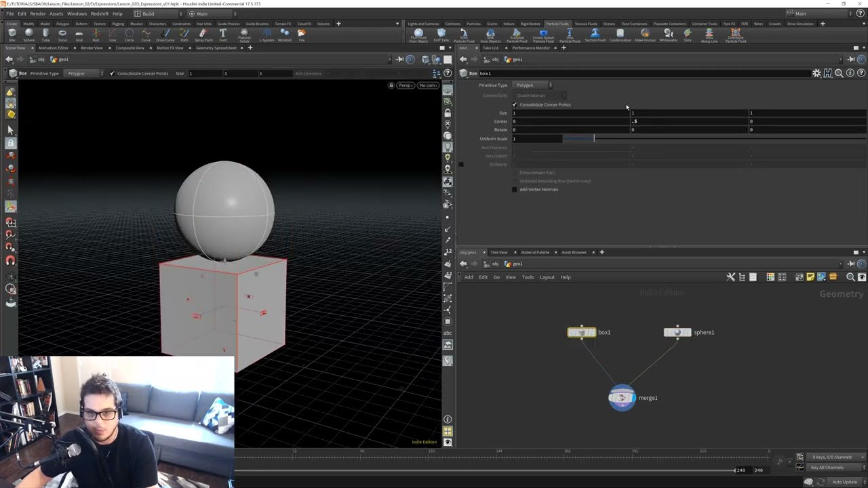868x488 pixels.
Task: Open node info in parameter pane
Action: click(850, 73)
